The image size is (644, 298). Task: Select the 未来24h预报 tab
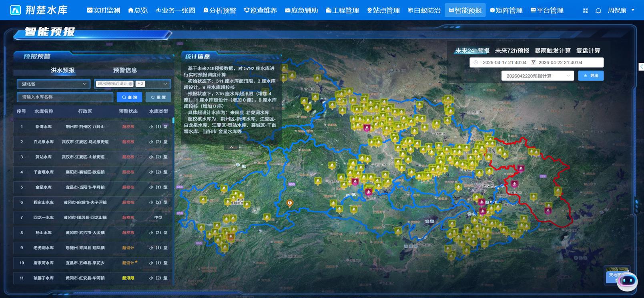click(x=472, y=51)
